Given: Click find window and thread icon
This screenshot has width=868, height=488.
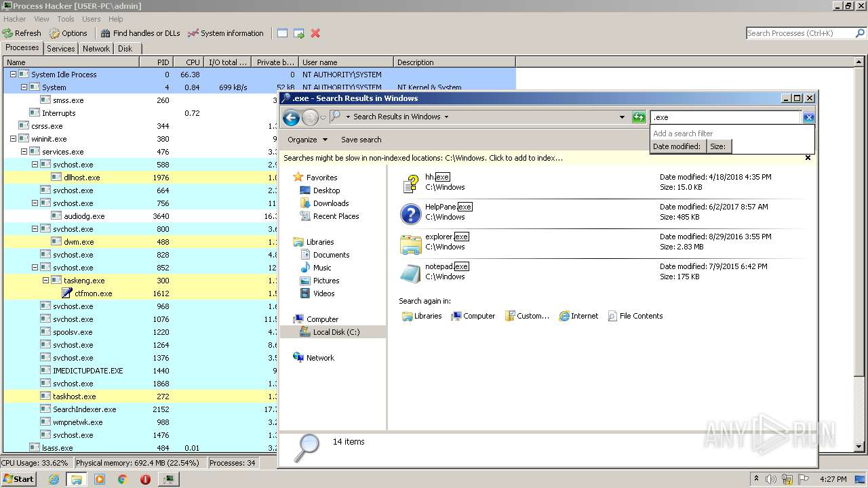Looking at the screenshot, I should coord(298,33).
